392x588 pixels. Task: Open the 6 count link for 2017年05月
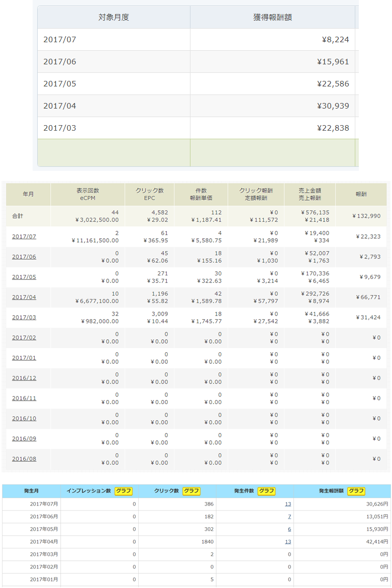click(289, 529)
